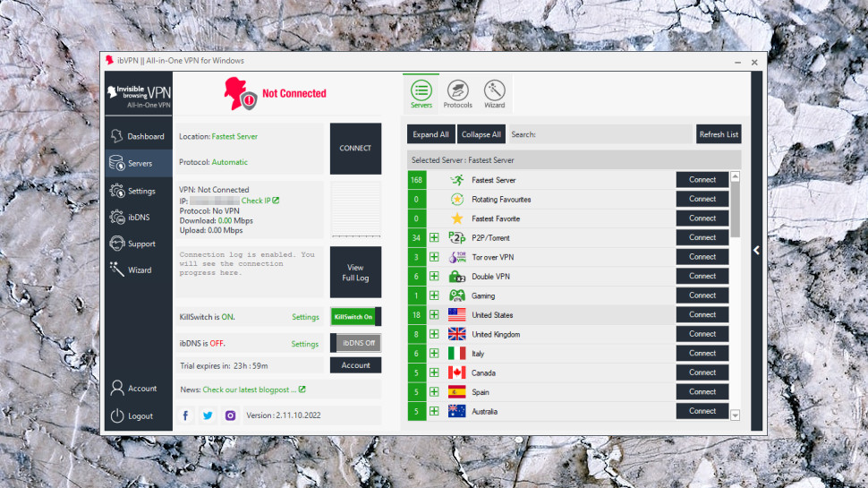Switch to the Protocols tab
Image resolution: width=868 pixels, height=488 pixels.
click(x=458, y=93)
